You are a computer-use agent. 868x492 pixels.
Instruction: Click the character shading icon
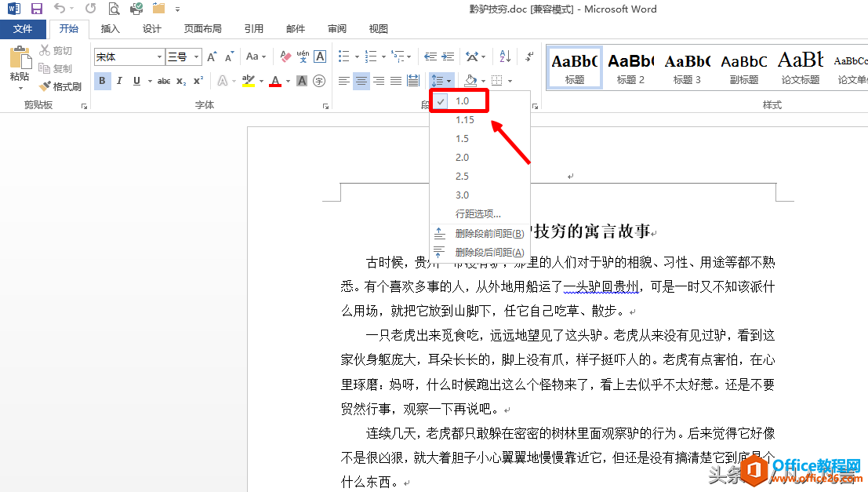click(x=302, y=82)
